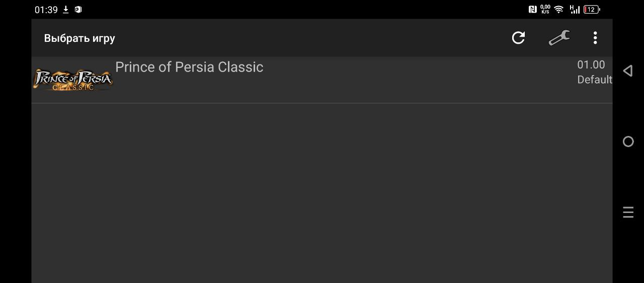Screen dimensions: 644x283
Task: Open settings with the wrench icon
Action: coord(559,38)
